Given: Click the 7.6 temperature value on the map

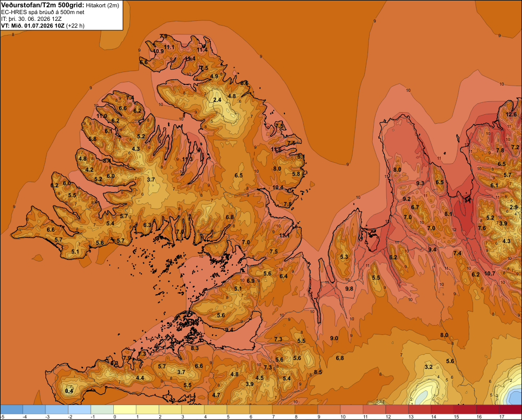Looking at the screenshot, I should [x=482, y=228].
